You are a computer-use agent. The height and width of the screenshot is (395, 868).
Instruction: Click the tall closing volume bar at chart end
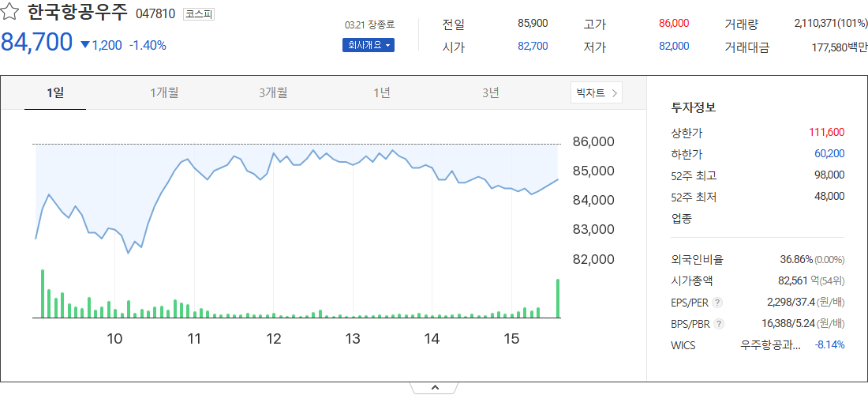558,299
